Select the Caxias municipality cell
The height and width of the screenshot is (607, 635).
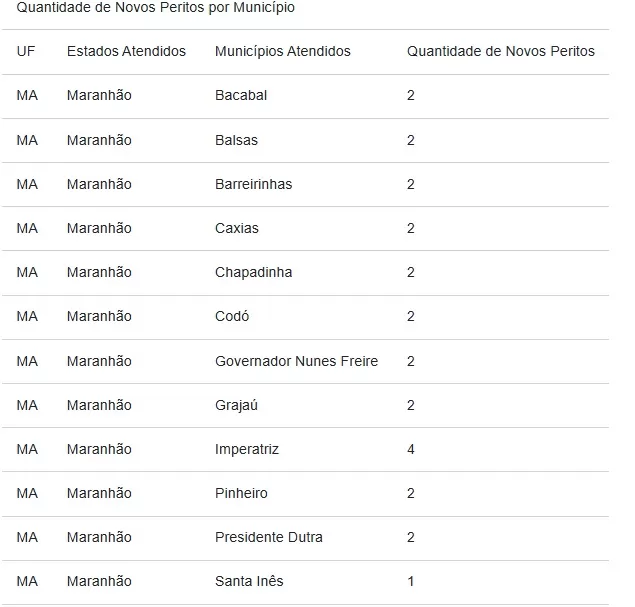[237, 228]
